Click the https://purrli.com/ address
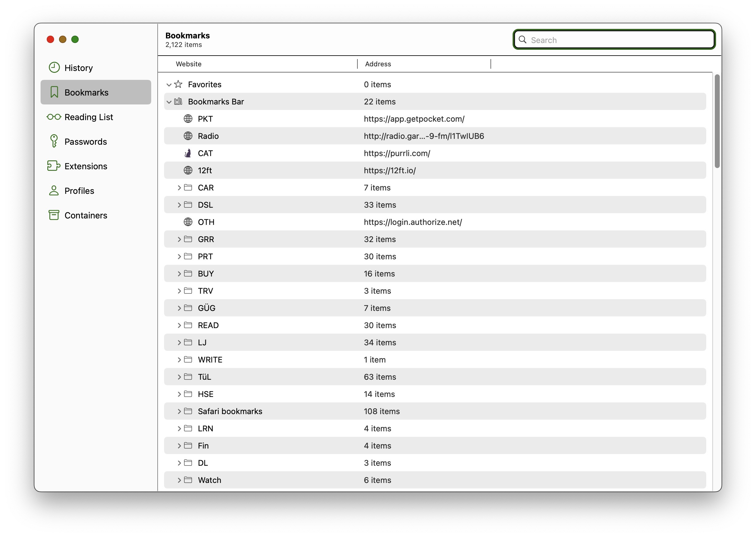 397,153
